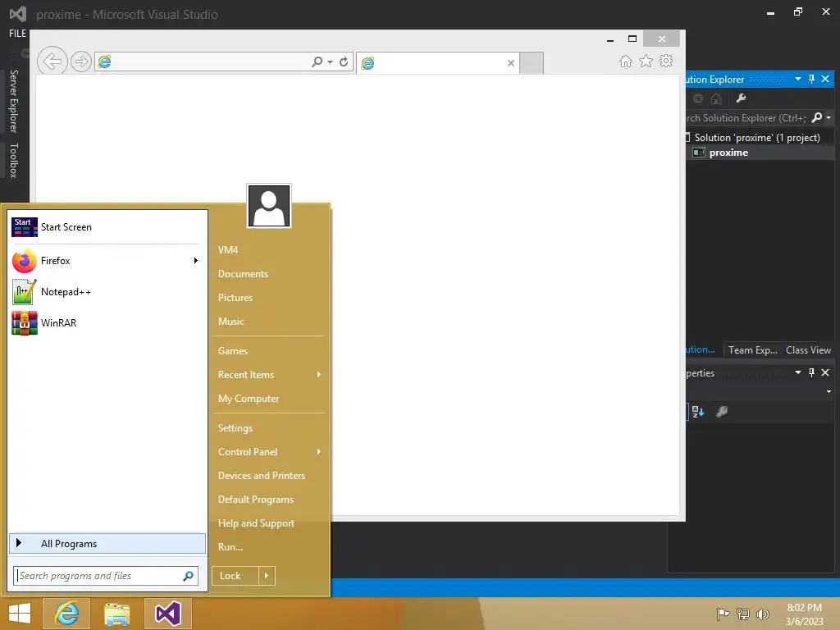
Task: Toggle auto-hide pin on Solution Explorer
Action: [x=811, y=79]
